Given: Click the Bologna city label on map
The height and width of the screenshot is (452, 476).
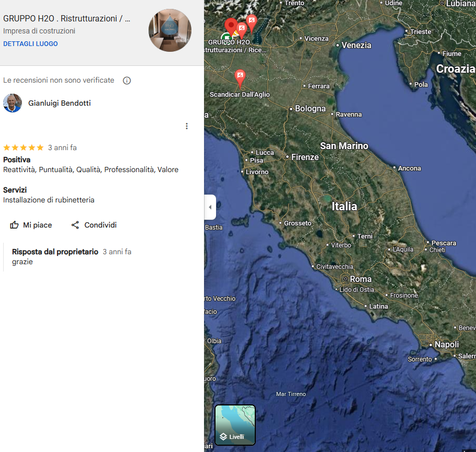Looking at the screenshot, I should pos(310,108).
